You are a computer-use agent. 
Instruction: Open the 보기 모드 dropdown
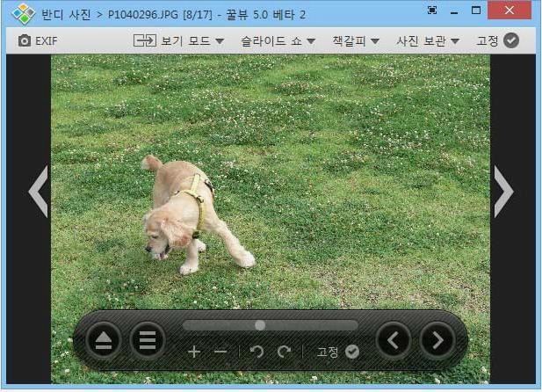[x=178, y=40]
